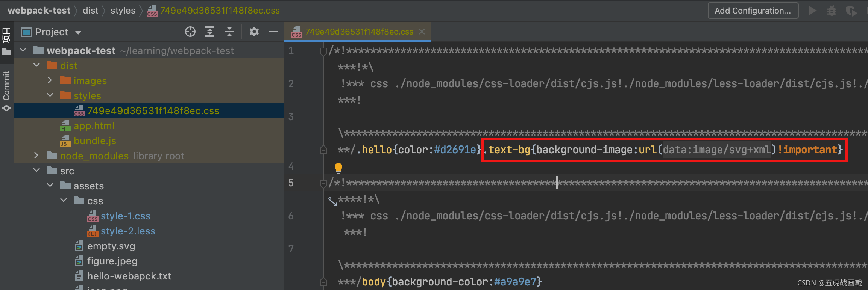This screenshot has width=868, height=290.
Task: Collapse the src folder chevron
Action: (x=36, y=170)
